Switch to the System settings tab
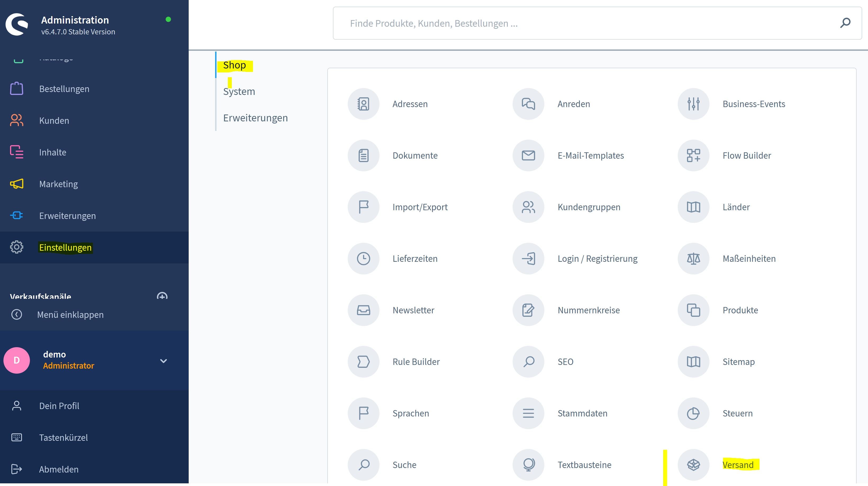 (x=239, y=91)
